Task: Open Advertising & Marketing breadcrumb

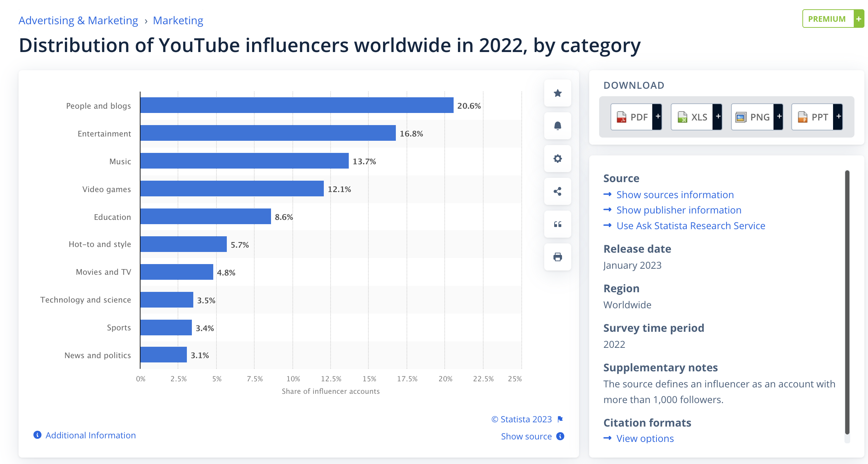Action: pyautogui.click(x=78, y=21)
